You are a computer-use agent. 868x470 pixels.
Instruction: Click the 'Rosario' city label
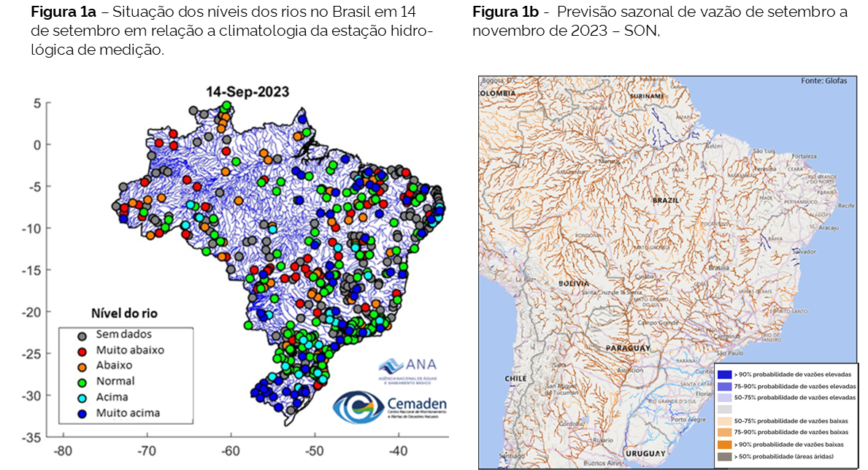point(603,441)
